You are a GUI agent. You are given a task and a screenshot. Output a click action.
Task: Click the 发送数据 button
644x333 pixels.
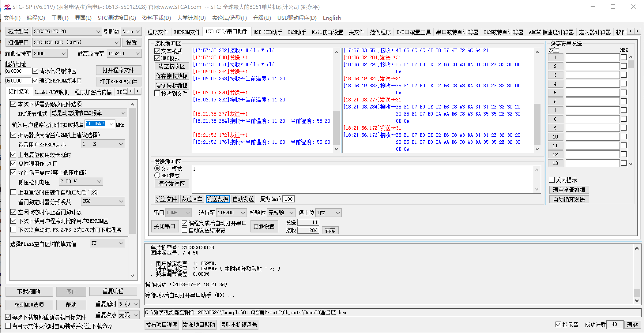[x=218, y=199]
